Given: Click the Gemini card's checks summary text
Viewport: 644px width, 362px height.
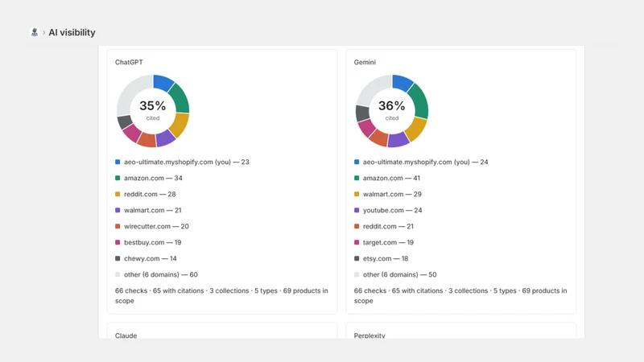Looking at the screenshot, I should 460,295.
